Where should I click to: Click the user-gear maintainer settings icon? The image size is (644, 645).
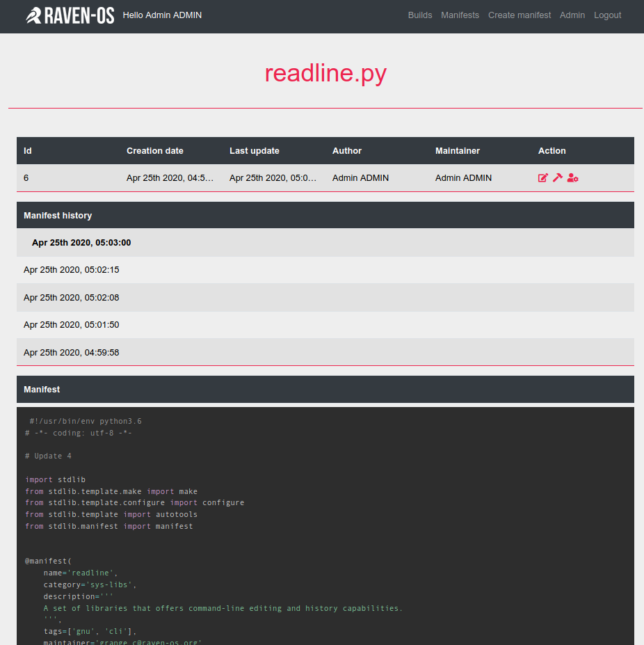coord(572,178)
